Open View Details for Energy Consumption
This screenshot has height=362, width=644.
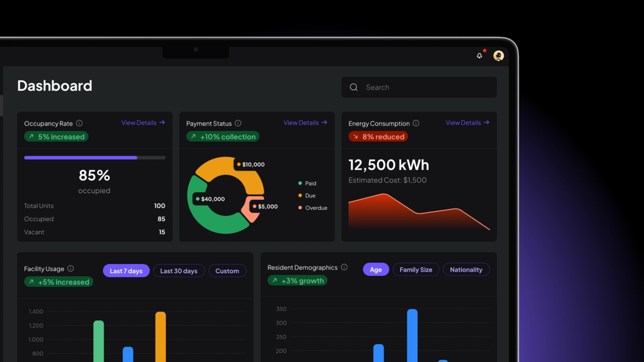click(x=467, y=123)
